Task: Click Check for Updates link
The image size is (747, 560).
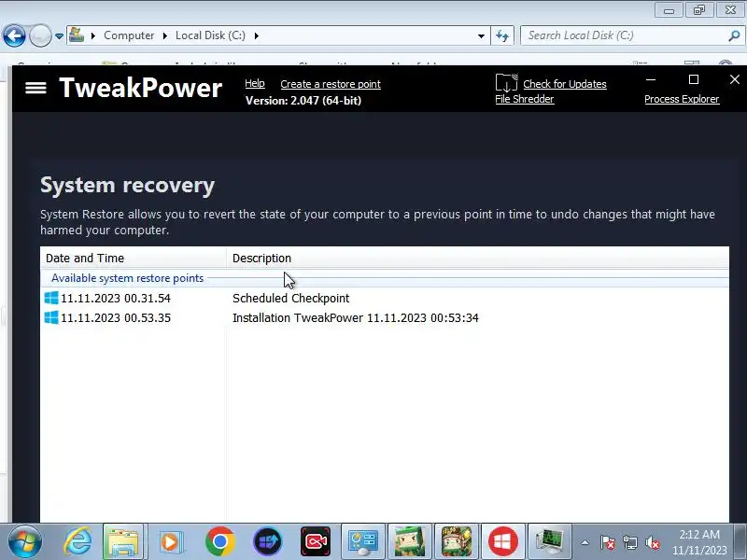Action: [565, 84]
